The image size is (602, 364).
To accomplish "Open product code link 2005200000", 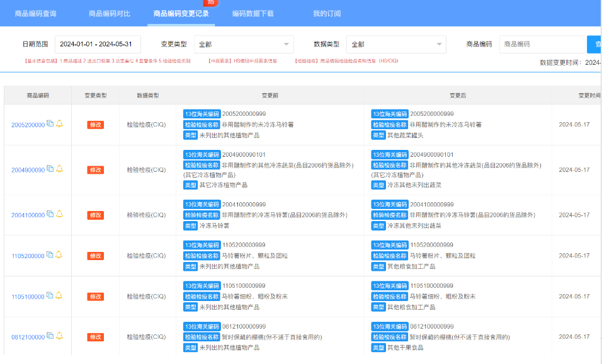I will [28, 125].
